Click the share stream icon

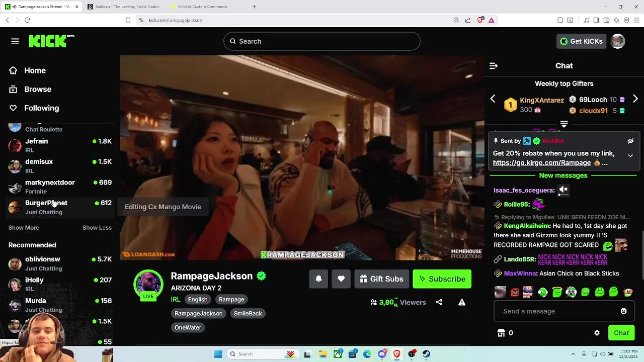pyautogui.click(x=439, y=302)
